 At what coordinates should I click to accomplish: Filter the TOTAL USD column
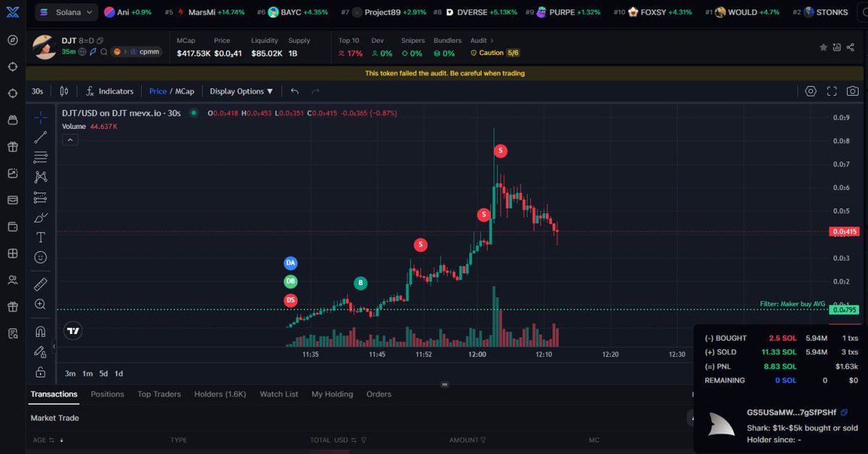tap(362, 440)
